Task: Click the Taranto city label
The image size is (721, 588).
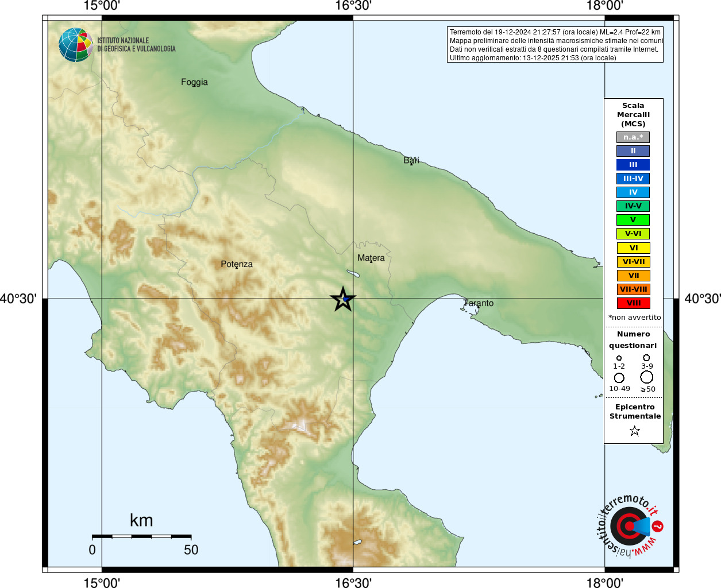Action: pyautogui.click(x=479, y=303)
